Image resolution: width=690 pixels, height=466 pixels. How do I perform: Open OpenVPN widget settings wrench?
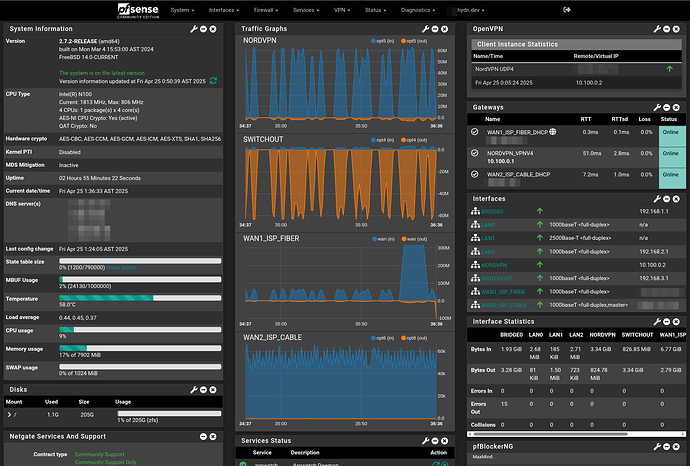657,29
